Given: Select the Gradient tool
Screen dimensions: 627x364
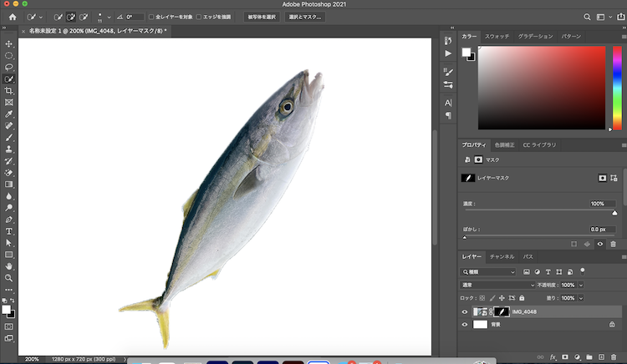Looking at the screenshot, I should [9, 185].
